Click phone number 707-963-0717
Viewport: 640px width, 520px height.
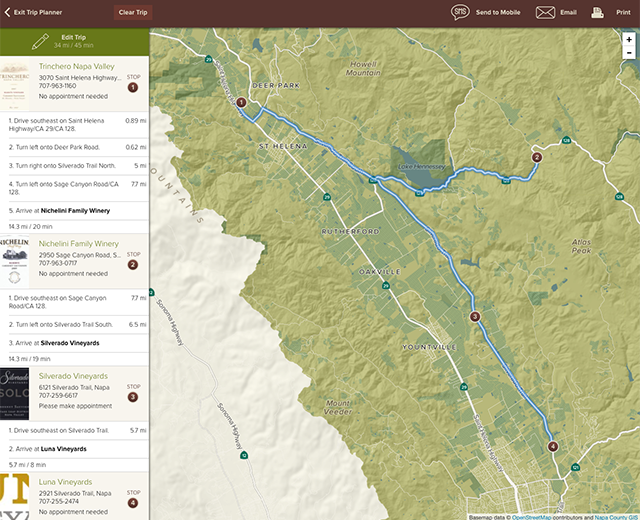(58, 263)
